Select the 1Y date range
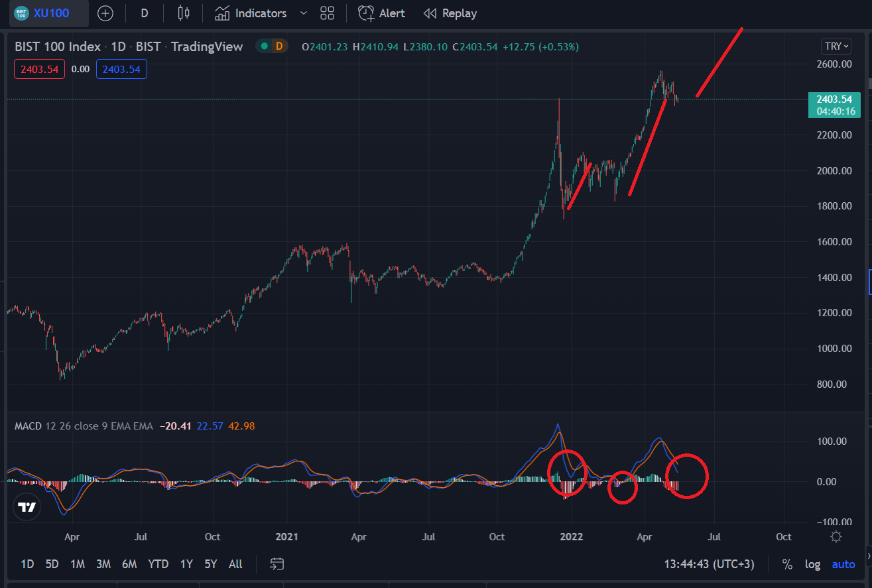Screen dimensions: 872x588 [186, 564]
